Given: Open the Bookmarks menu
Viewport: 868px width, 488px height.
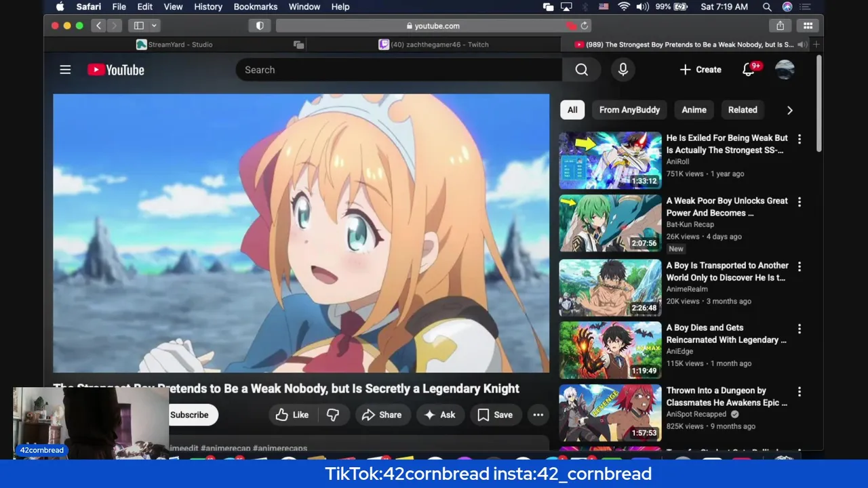Looking at the screenshot, I should pos(256,7).
